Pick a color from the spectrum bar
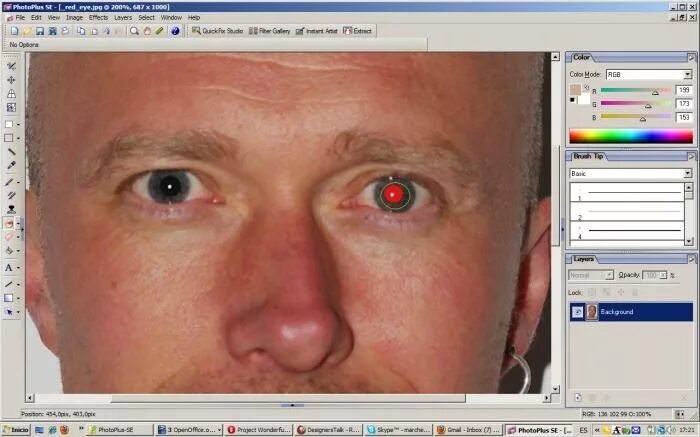Image resolution: width=700 pixels, height=437 pixels. pyautogui.click(x=631, y=136)
